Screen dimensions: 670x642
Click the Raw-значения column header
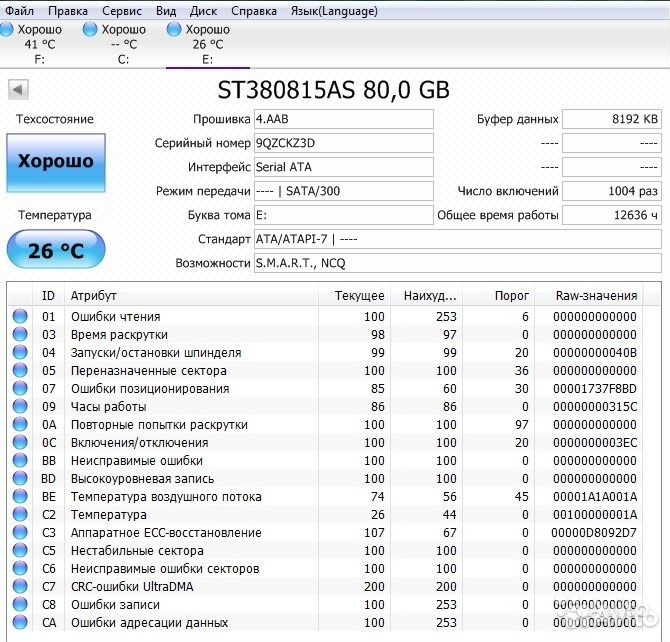589,295
